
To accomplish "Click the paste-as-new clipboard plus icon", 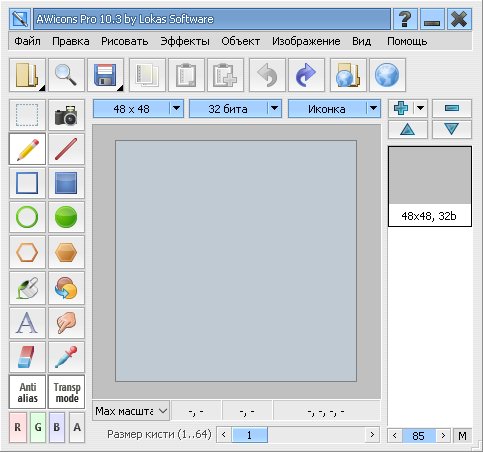I will tap(225, 75).
